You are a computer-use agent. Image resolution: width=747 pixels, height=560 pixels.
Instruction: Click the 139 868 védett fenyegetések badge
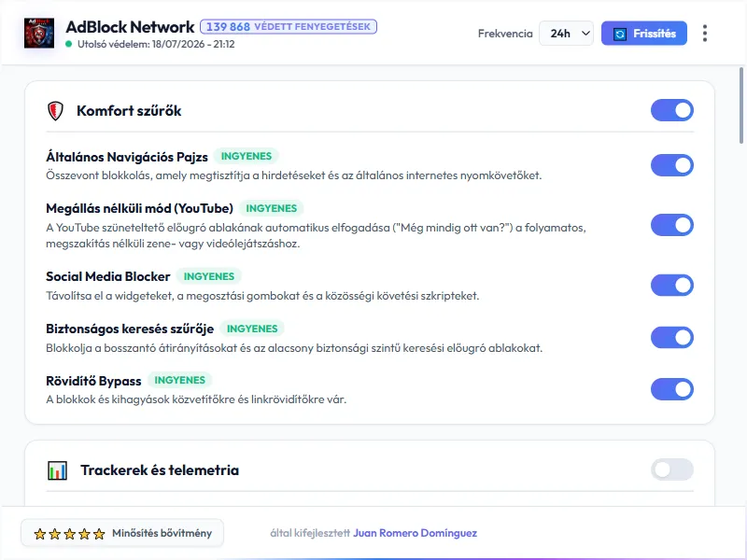coord(289,27)
